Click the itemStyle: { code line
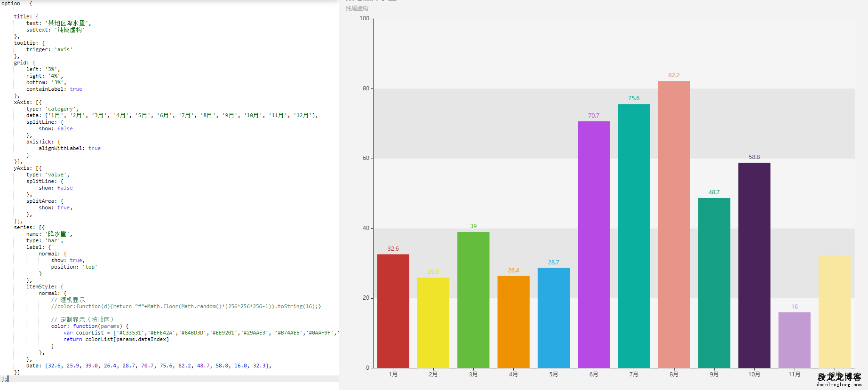 pos(45,287)
